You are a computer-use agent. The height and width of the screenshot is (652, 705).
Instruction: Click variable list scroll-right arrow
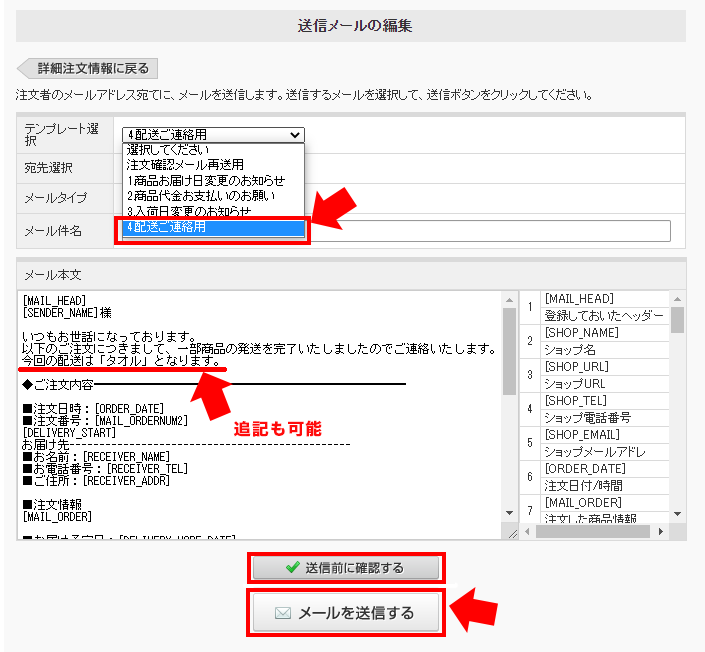(x=660, y=531)
